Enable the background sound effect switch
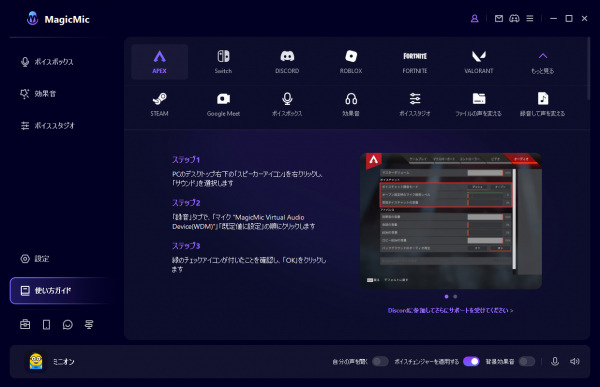This screenshot has height=387, width=600. pos(527,361)
